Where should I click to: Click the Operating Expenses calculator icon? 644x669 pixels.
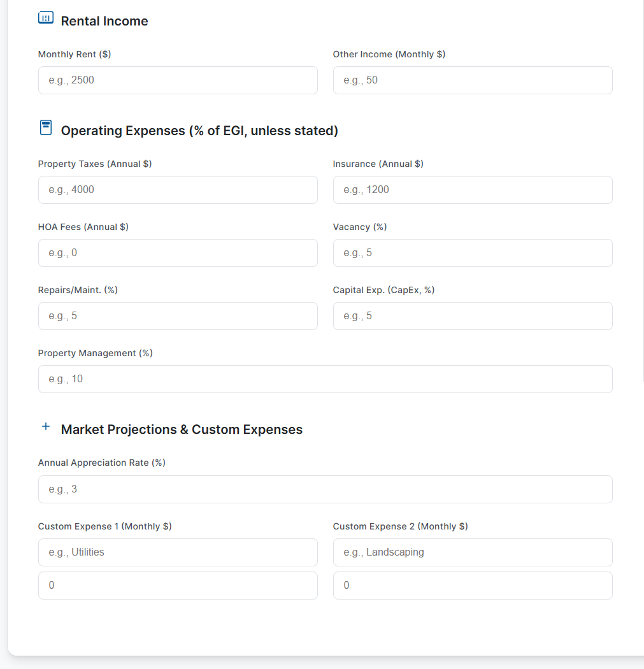click(x=46, y=127)
